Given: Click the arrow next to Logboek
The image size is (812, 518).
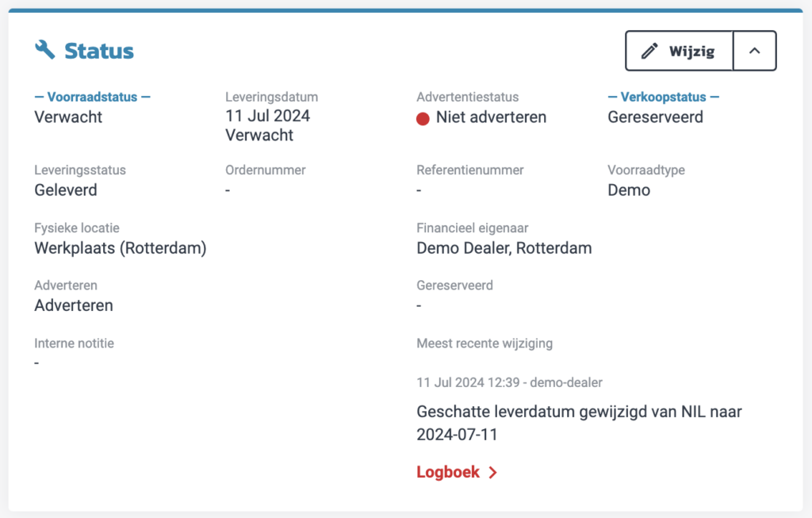Looking at the screenshot, I should click(x=492, y=473).
